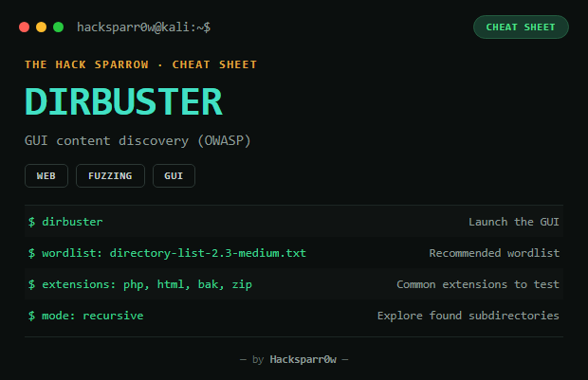Click 'Common extensions to test' description

(478, 284)
